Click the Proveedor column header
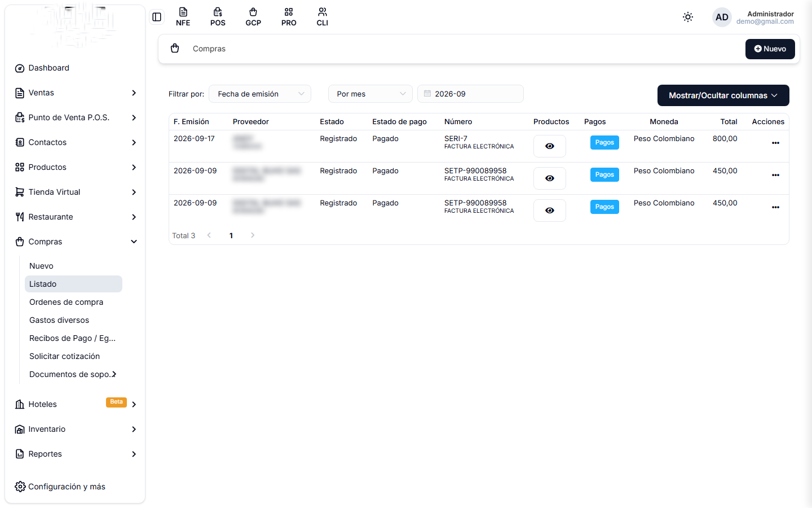 251,121
